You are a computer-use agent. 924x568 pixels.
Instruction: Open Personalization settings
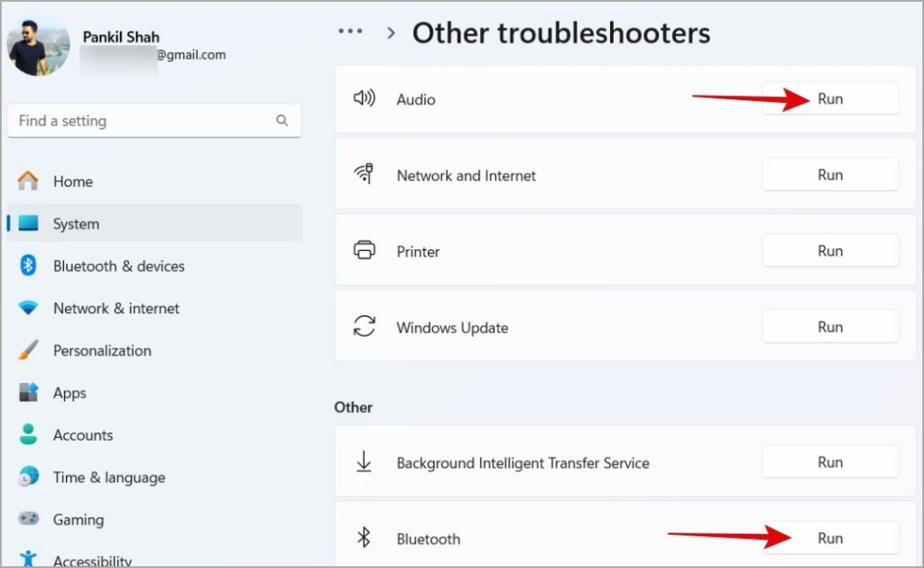tap(102, 350)
